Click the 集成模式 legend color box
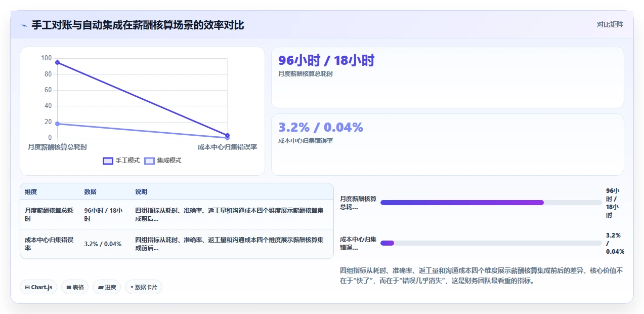644x314 pixels. click(x=149, y=161)
